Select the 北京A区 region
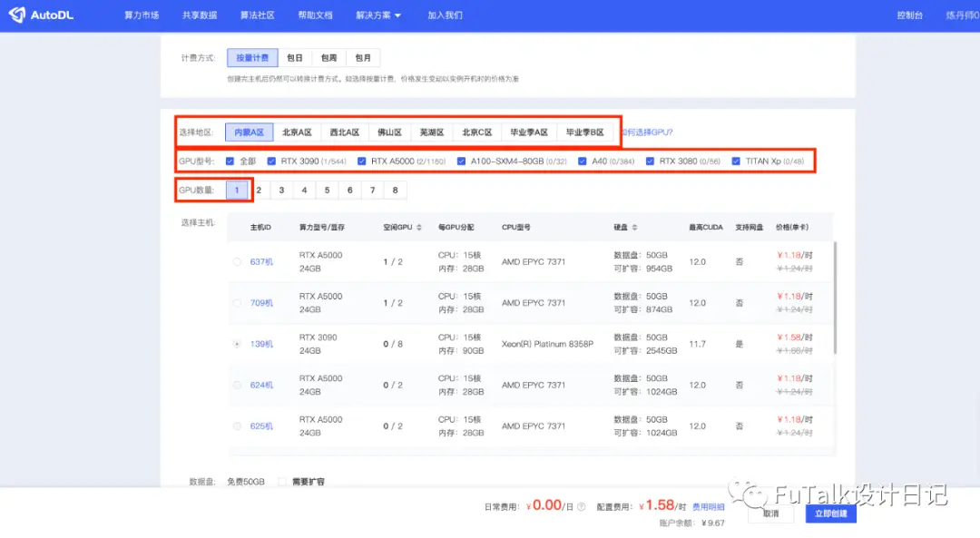 297,132
